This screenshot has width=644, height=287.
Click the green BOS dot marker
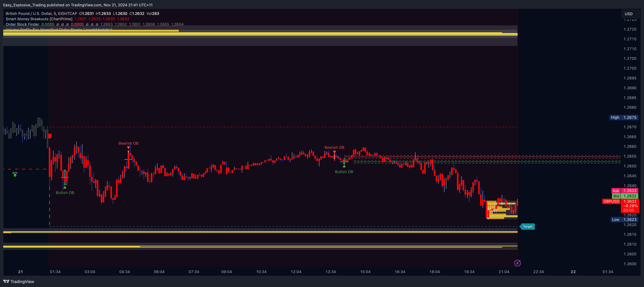(x=15, y=176)
